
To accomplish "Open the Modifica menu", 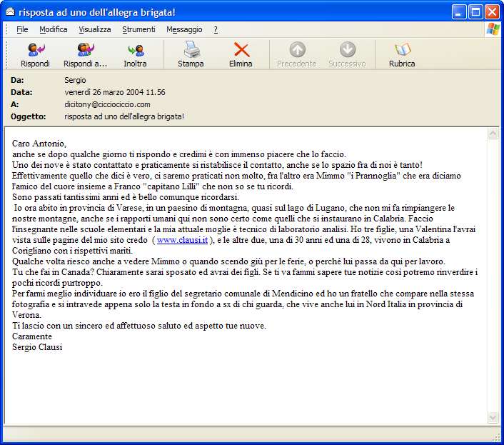I will coord(54,29).
